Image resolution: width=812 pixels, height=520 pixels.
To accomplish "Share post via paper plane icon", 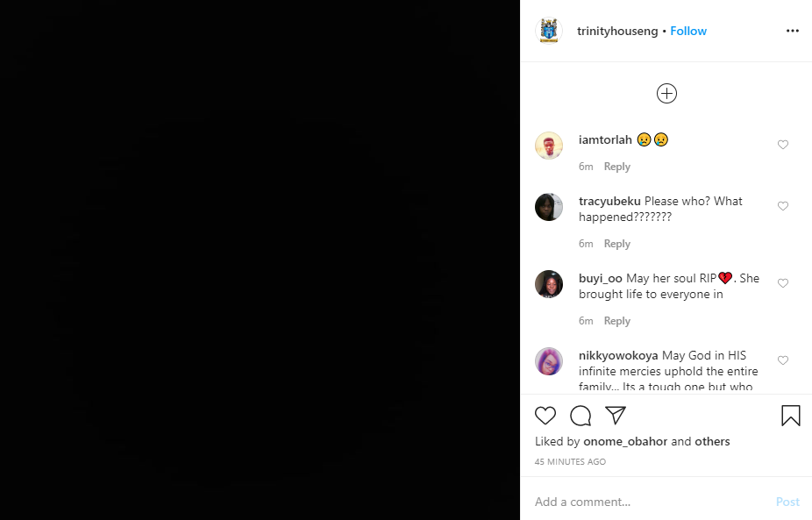I will tap(616, 416).
